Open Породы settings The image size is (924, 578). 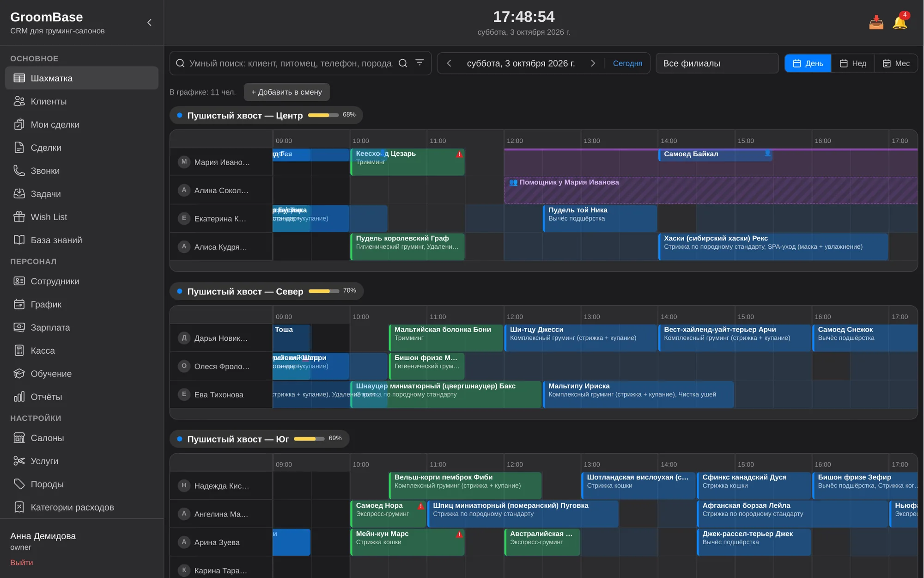82,484
